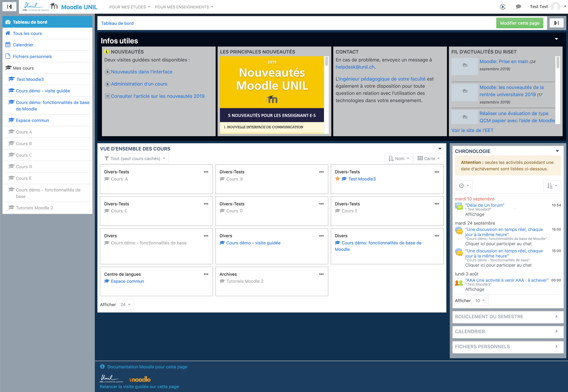Viewport: 568px width, 392px height.
Task: Collapse the left navigation drawer toggle
Action: click(x=9, y=7)
